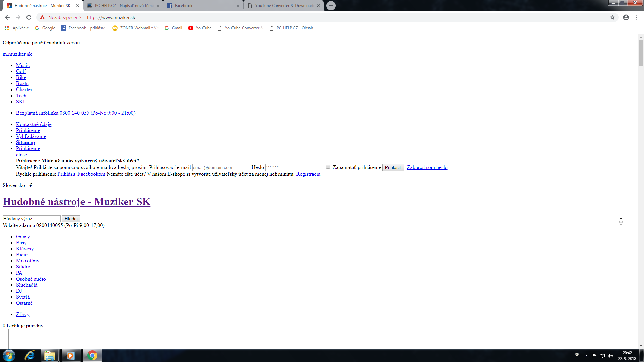The width and height of the screenshot is (644, 362).
Task: Click the vertical page scrollbar thumb
Action: pyautogui.click(x=641, y=53)
